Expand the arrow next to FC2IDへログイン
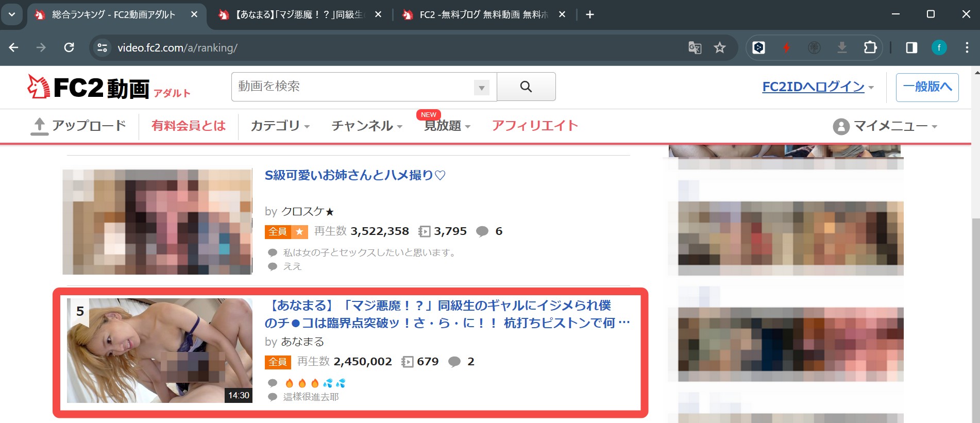The image size is (980, 423). click(x=871, y=88)
